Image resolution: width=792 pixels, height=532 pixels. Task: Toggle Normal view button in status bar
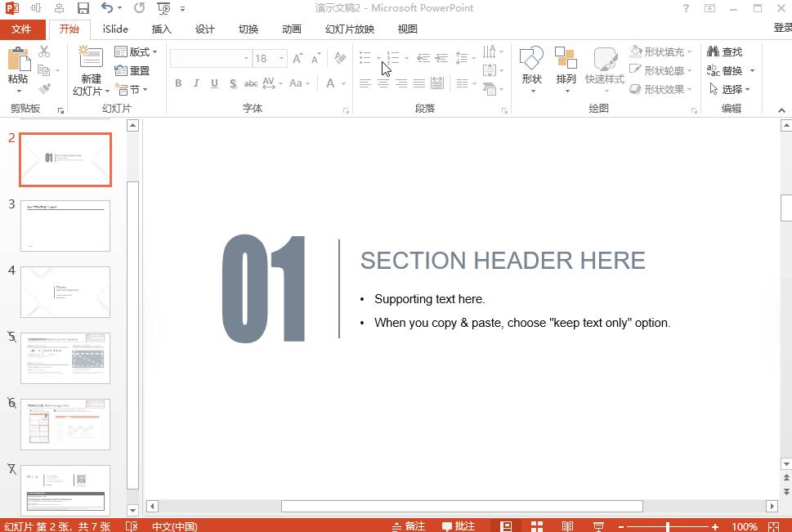click(x=506, y=526)
